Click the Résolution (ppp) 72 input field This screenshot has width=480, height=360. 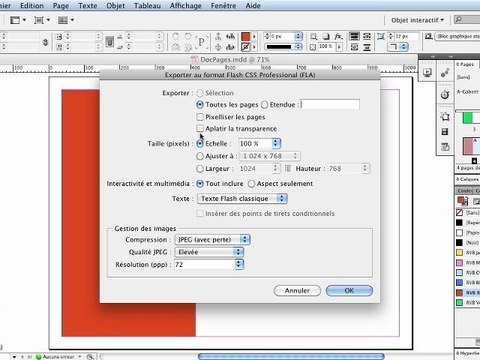pos(205,264)
